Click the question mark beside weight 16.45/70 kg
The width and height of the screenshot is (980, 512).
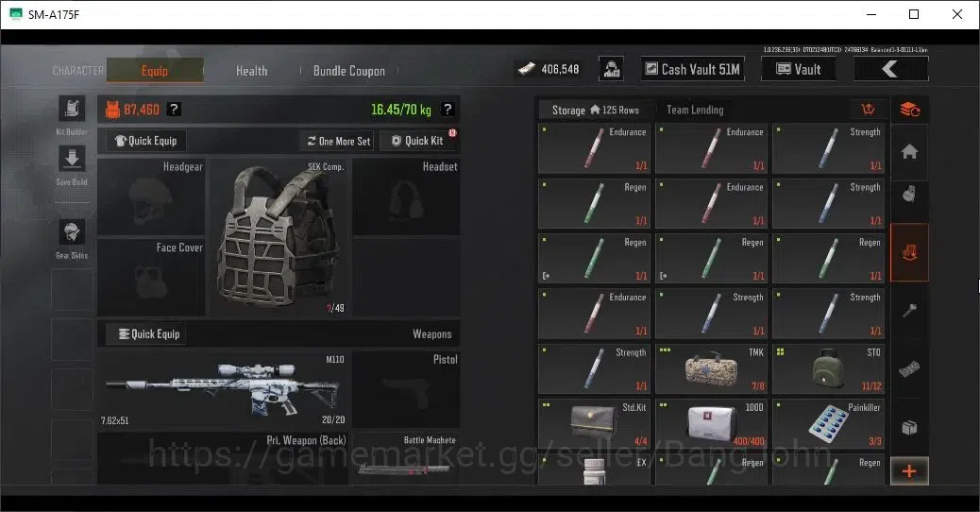(x=448, y=110)
